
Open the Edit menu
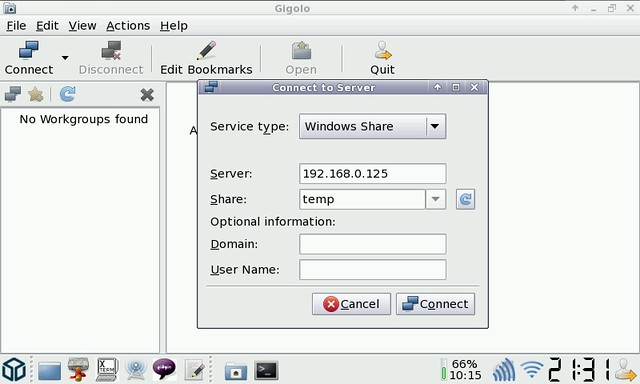[47, 26]
